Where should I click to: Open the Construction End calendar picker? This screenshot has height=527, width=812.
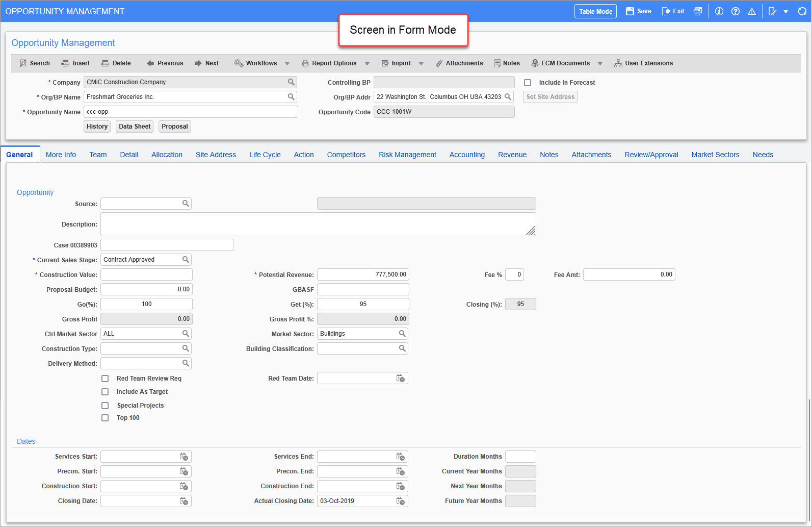[401, 486]
